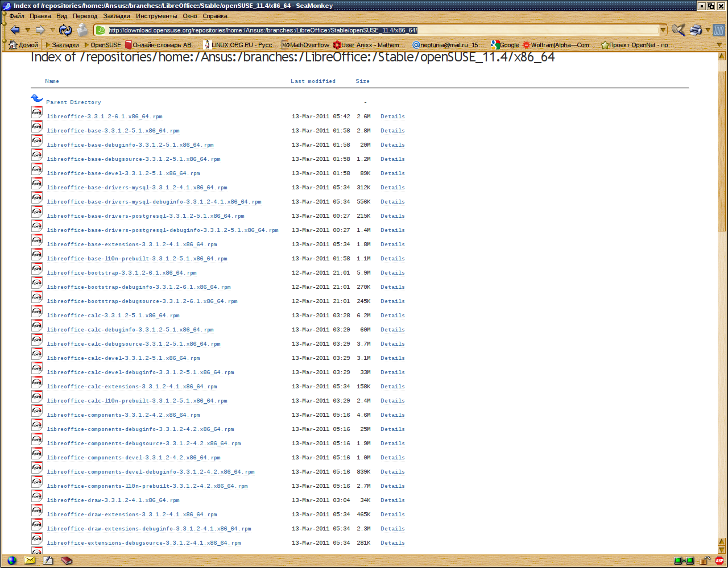Go forward with the Forward arrow button

click(40, 30)
